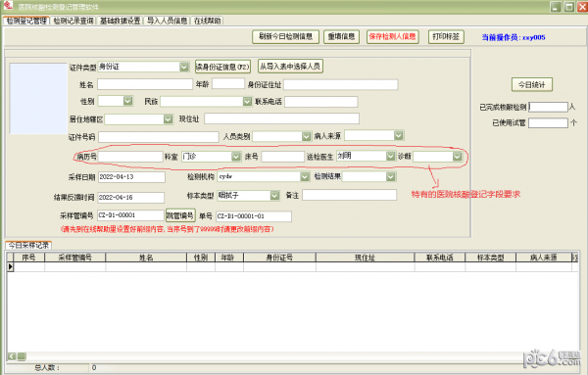
Task: Open the 病人来源 dropdown
Action: 398,135
